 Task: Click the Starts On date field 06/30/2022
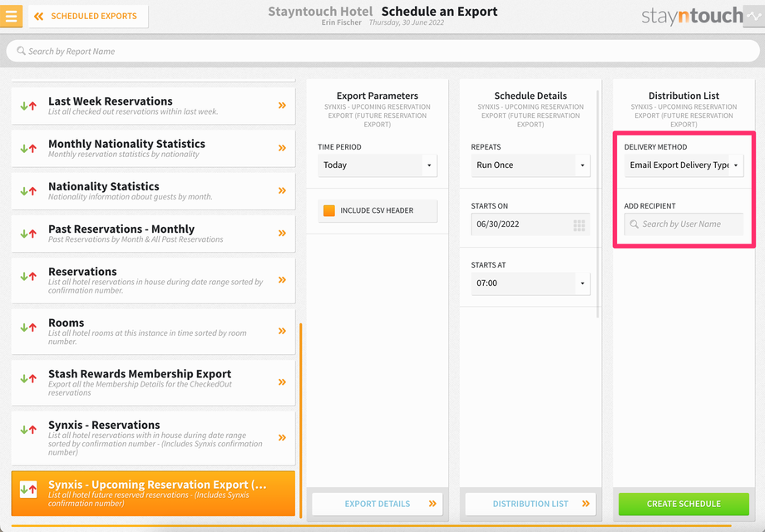(531, 224)
